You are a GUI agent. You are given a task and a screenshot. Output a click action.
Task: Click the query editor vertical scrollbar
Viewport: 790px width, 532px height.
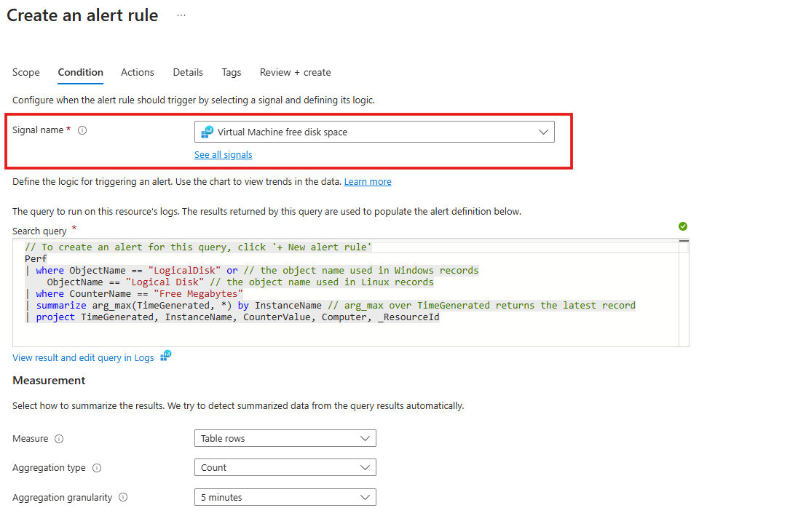[684, 293]
